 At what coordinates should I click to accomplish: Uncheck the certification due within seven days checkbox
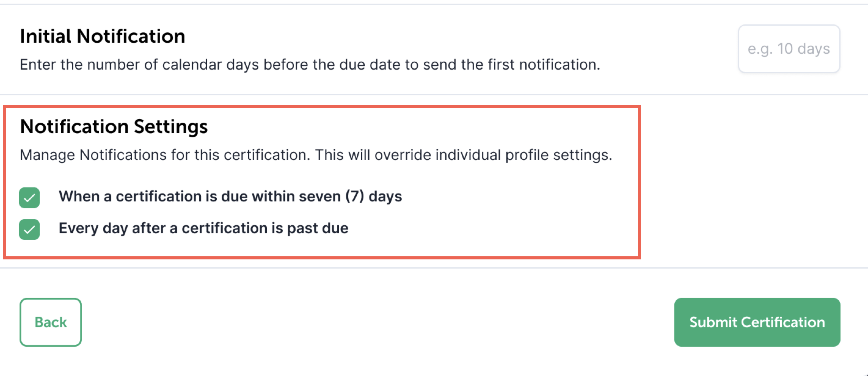(29, 197)
